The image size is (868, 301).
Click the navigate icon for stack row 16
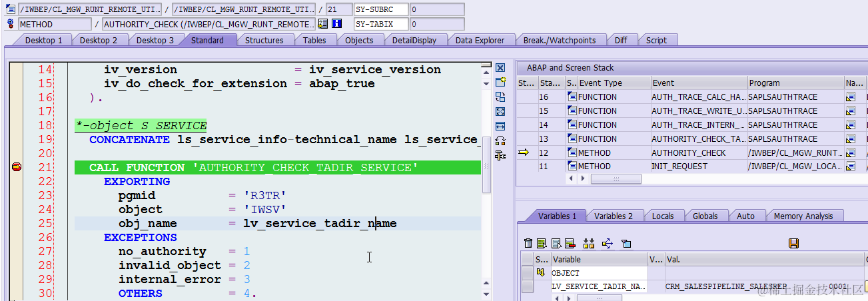[850, 97]
